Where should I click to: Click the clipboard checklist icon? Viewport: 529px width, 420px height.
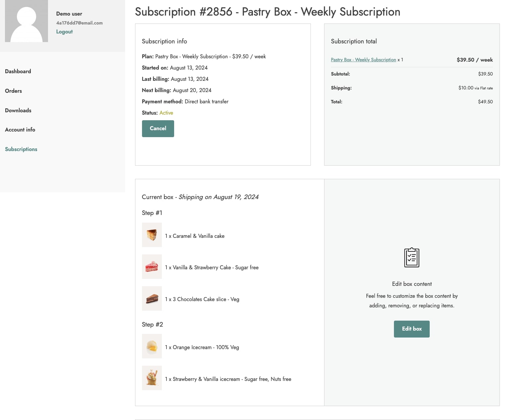pyautogui.click(x=411, y=257)
